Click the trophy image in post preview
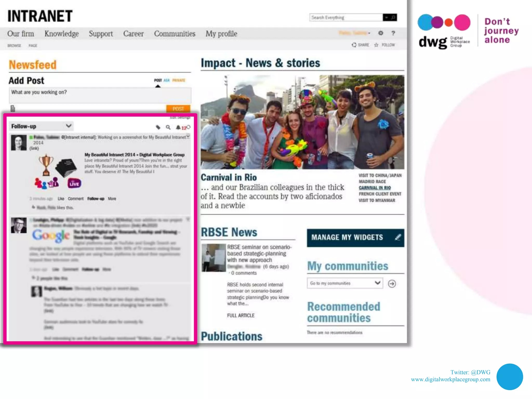The width and height of the screenshot is (532, 399). click(x=46, y=165)
